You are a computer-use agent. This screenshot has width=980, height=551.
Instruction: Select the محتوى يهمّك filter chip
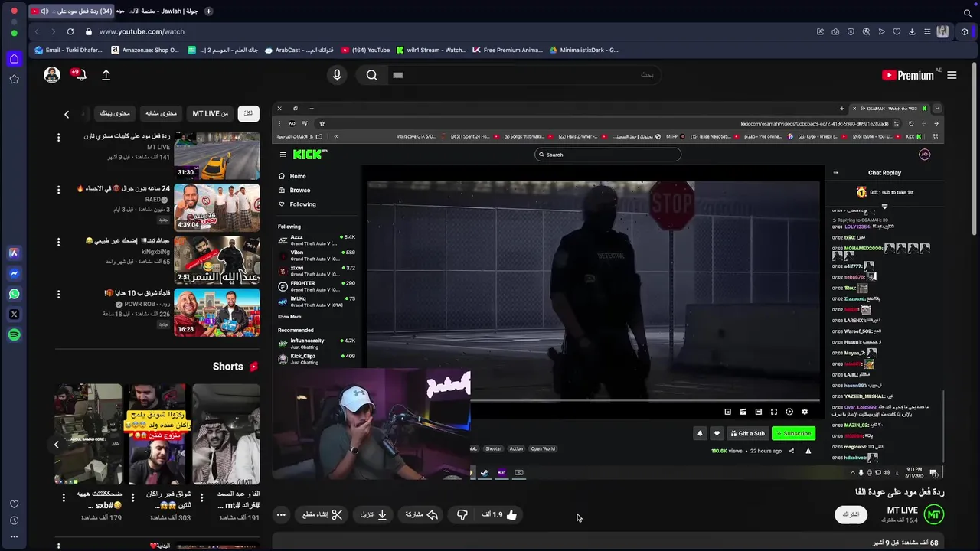coord(115,113)
